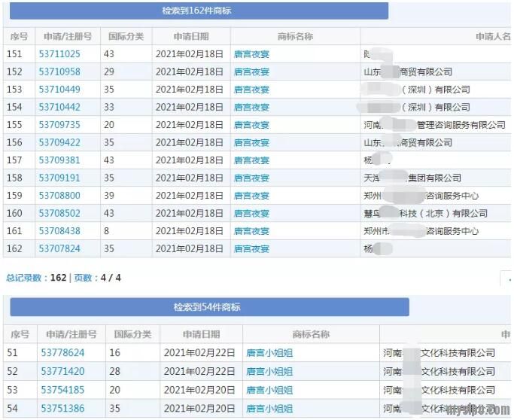
Task: Click the 商标名称 column header in lower table
Action: (311, 334)
